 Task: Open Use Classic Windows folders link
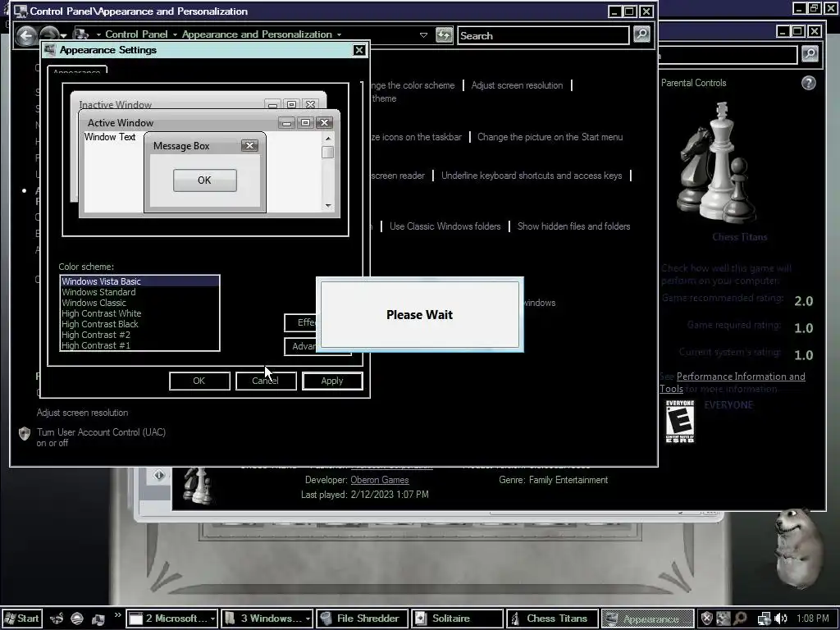tap(445, 226)
